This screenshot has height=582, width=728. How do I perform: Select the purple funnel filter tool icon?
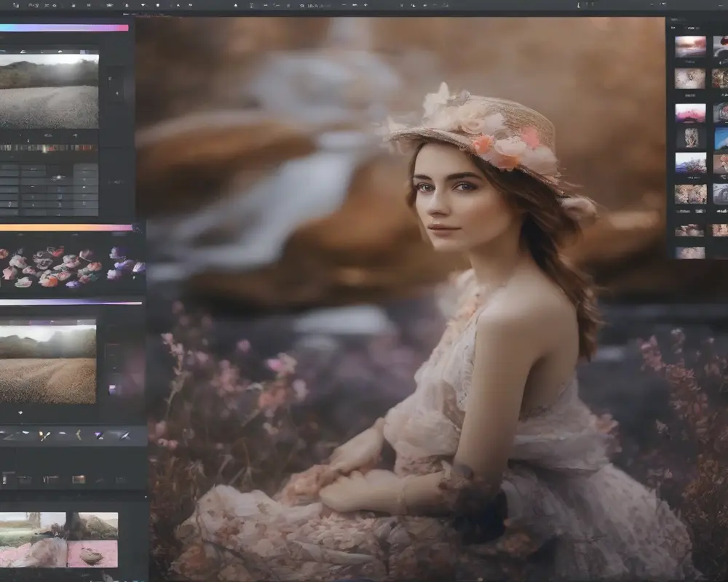pos(98,435)
